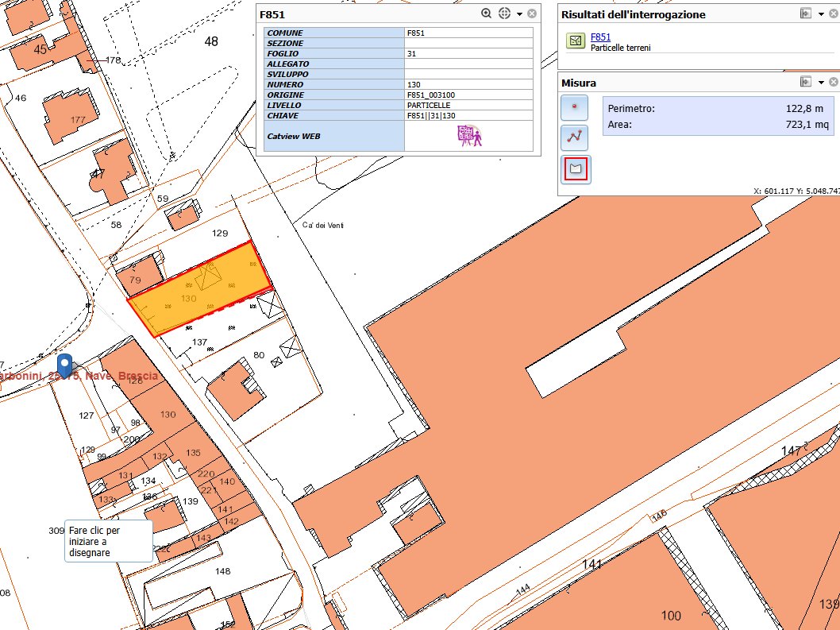Open the Misura panel dropdown arrow
The image size is (840, 630).
click(x=821, y=83)
